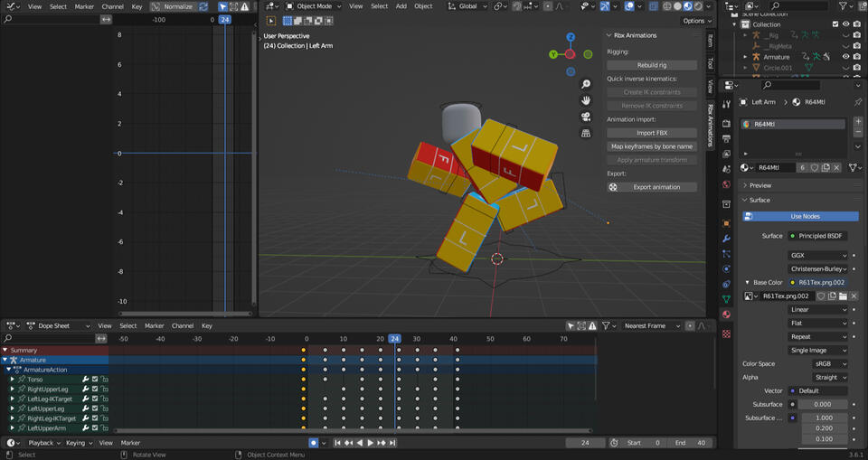This screenshot has width=868, height=460.
Task: Click the Subsurface value slider
Action: [x=822, y=404]
